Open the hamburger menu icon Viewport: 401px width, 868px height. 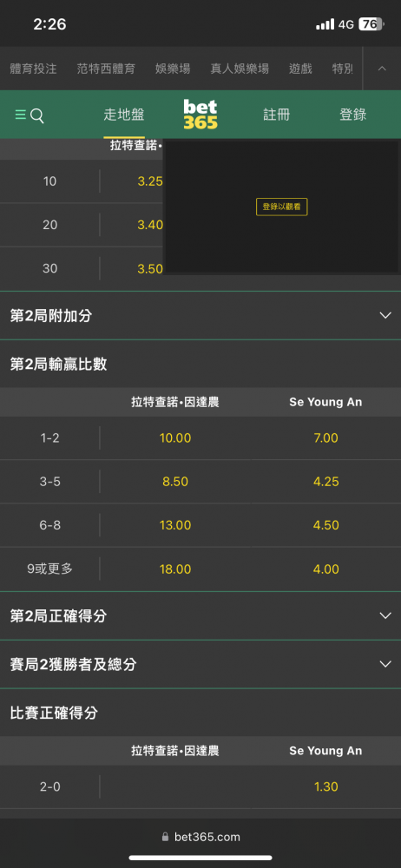(x=21, y=115)
